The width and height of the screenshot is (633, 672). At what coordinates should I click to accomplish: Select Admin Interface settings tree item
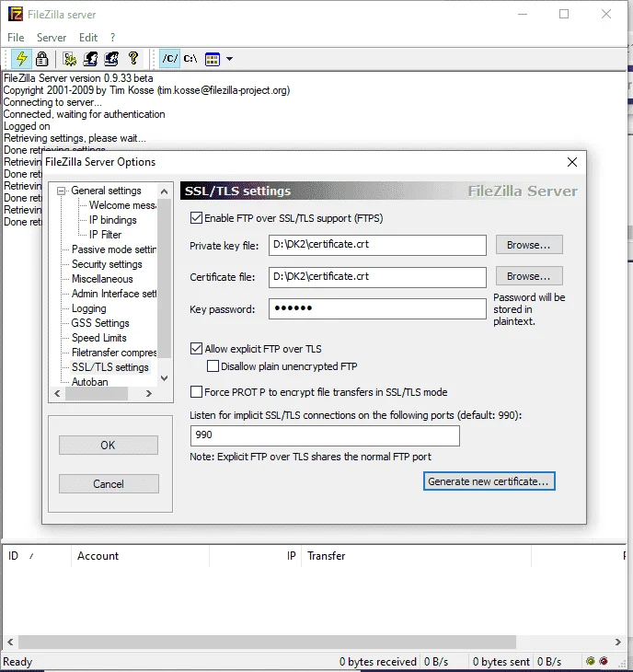click(x=113, y=294)
